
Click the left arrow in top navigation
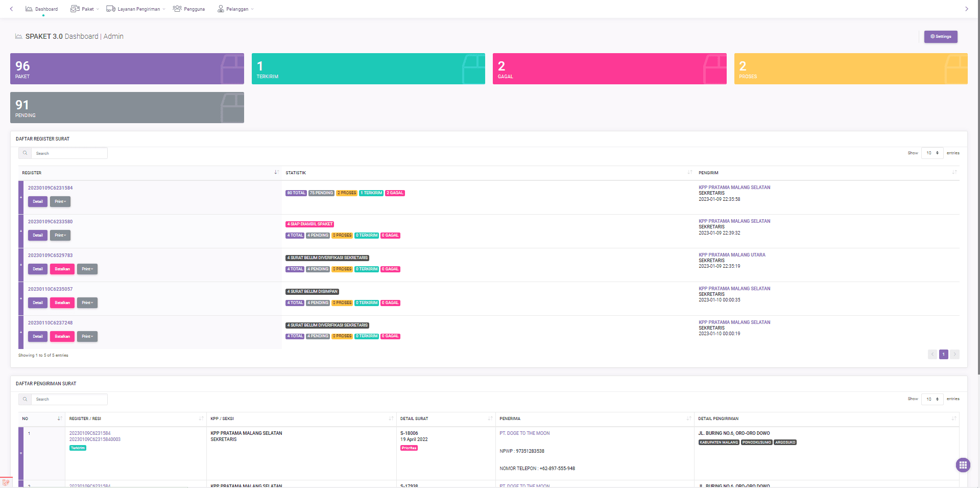(11, 9)
